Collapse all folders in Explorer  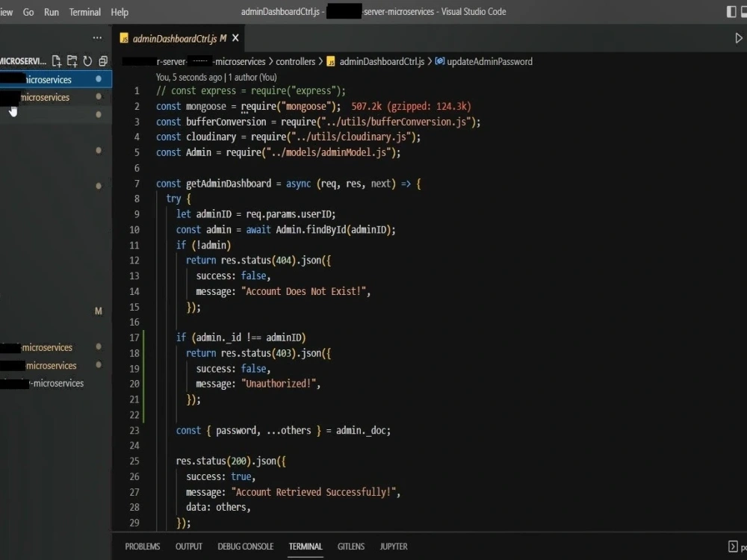tap(103, 61)
